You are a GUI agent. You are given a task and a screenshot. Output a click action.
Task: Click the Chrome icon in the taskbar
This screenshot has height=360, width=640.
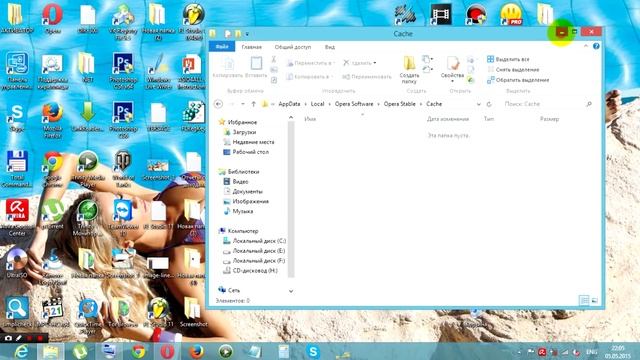(138, 351)
